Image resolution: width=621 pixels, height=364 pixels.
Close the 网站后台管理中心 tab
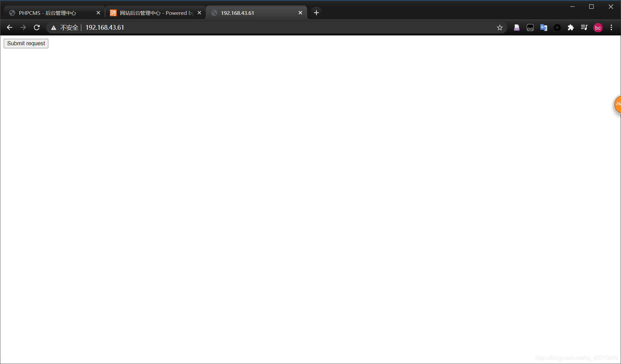(x=199, y=13)
